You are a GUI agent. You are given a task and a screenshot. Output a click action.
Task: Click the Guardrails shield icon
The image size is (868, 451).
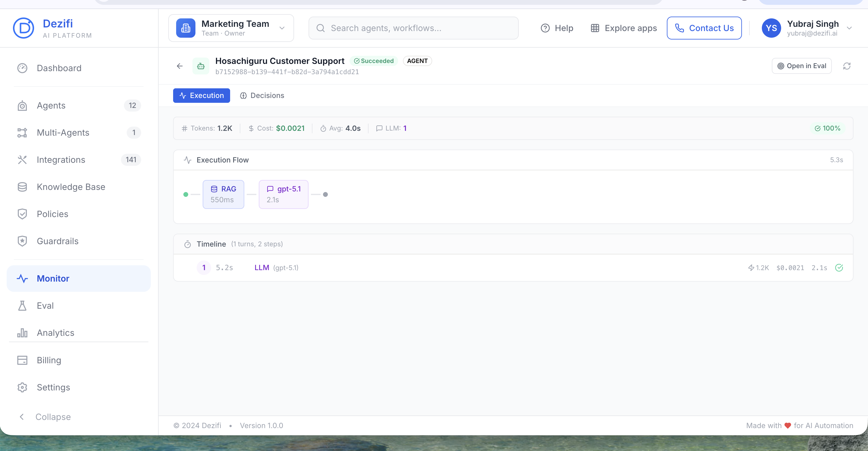(22, 241)
